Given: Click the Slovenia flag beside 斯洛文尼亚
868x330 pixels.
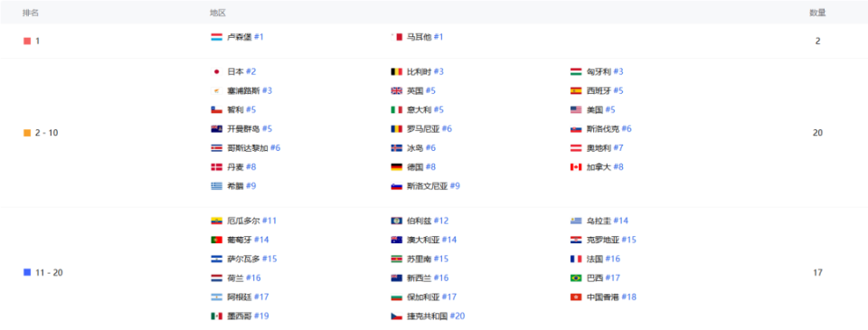Looking at the screenshot, I should pyautogui.click(x=396, y=186).
